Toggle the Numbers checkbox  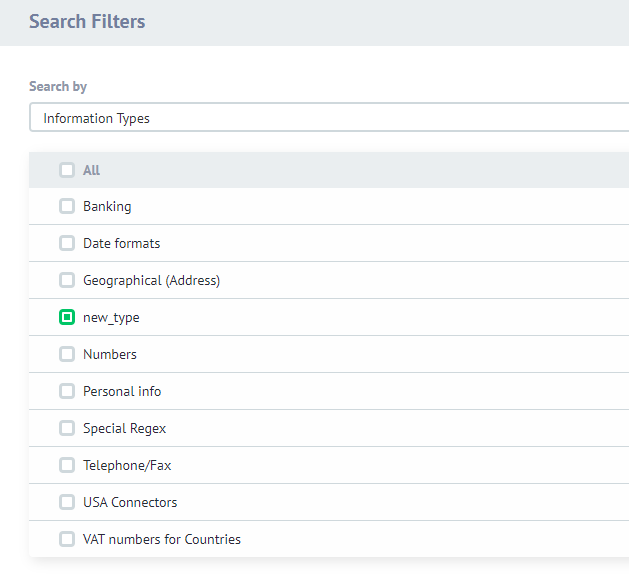coord(67,354)
